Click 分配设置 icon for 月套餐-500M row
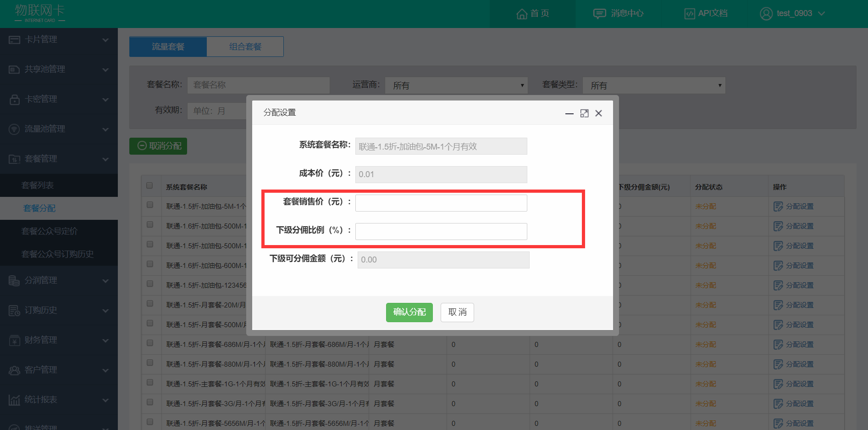 (x=778, y=325)
